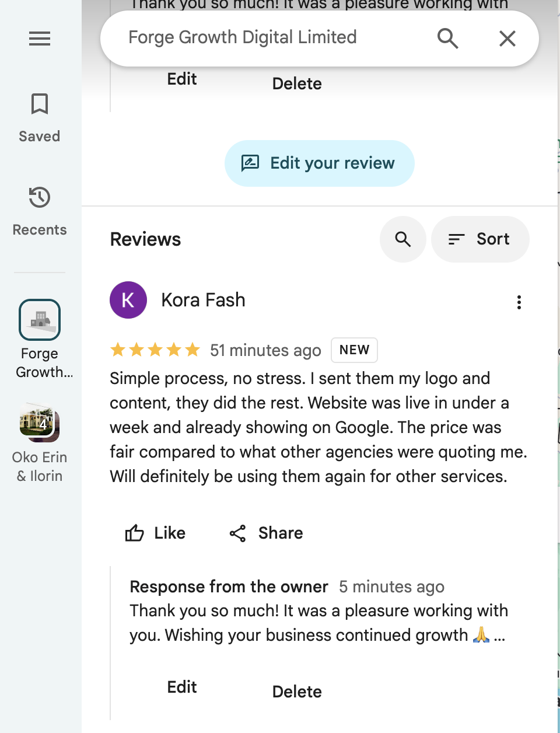This screenshot has height=733, width=560.
Task: Open the reviews search icon
Action: [402, 239]
